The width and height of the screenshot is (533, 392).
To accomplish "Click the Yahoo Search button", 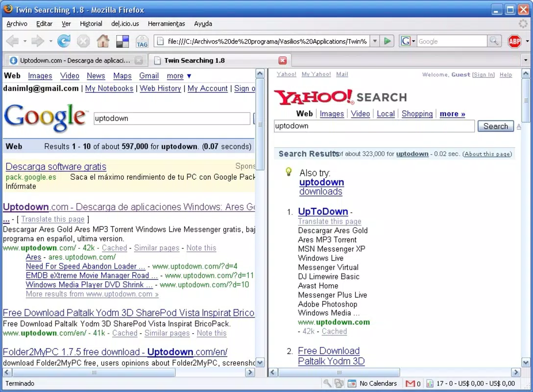I will tap(496, 126).
